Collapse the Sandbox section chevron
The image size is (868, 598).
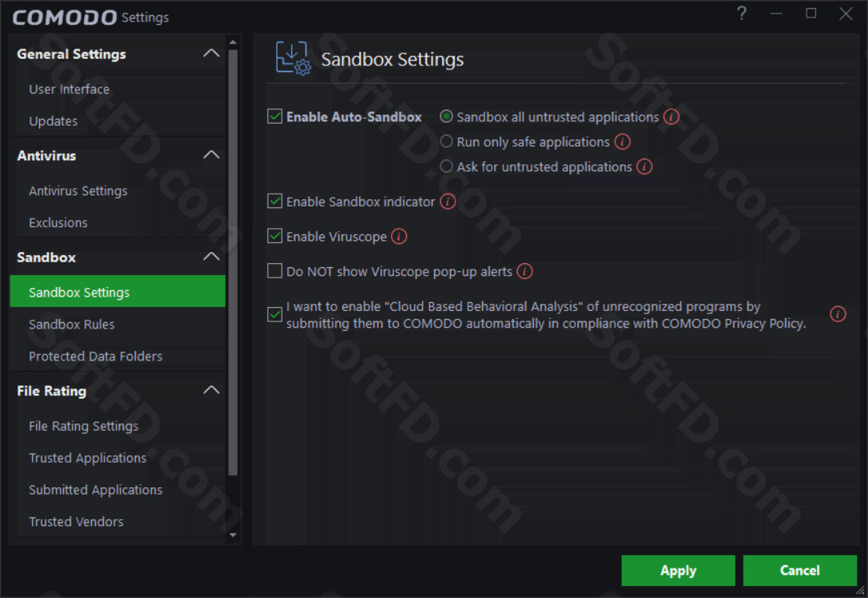(211, 257)
